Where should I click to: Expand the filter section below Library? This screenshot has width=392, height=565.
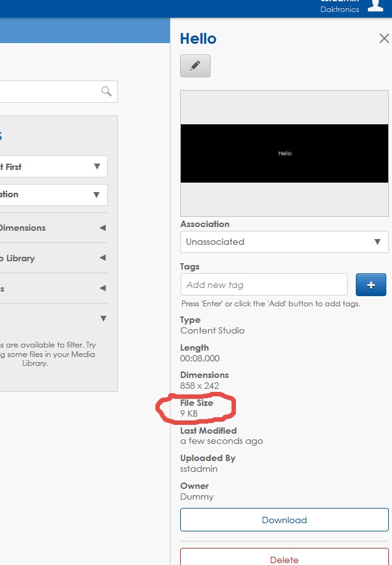tap(53, 289)
